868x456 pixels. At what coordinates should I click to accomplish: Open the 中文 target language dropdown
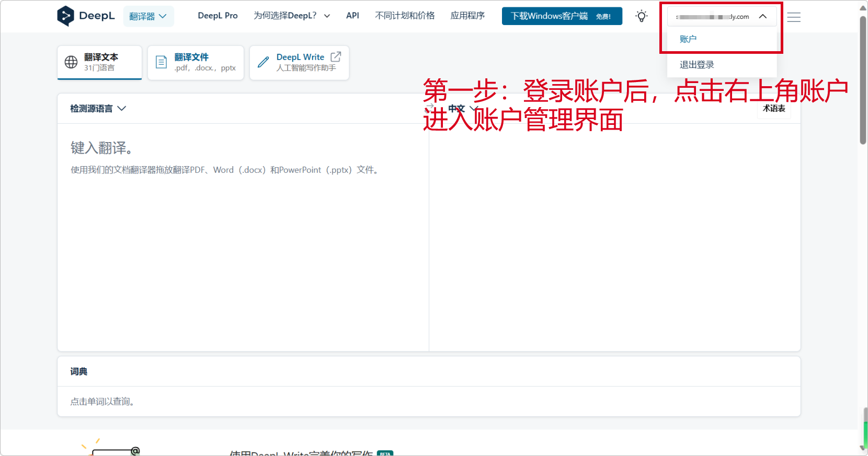(x=463, y=109)
